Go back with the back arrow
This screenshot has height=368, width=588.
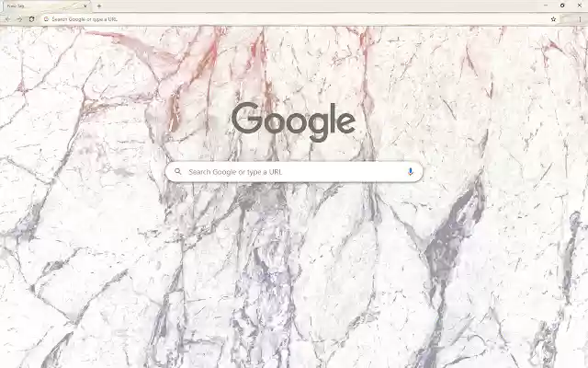pos(7,18)
